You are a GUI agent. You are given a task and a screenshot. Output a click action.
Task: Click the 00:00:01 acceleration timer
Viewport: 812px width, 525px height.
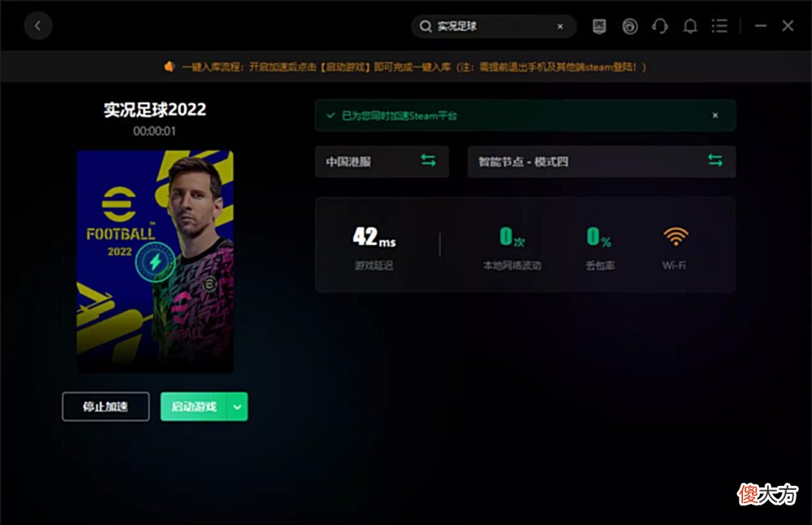pyautogui.click(x=154, y=131)
